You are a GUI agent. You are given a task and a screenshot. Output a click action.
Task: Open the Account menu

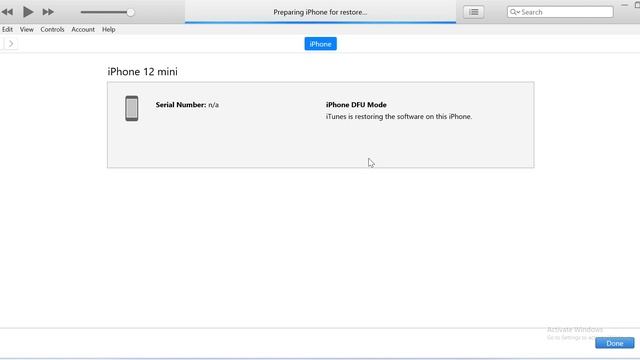(83, 29)
